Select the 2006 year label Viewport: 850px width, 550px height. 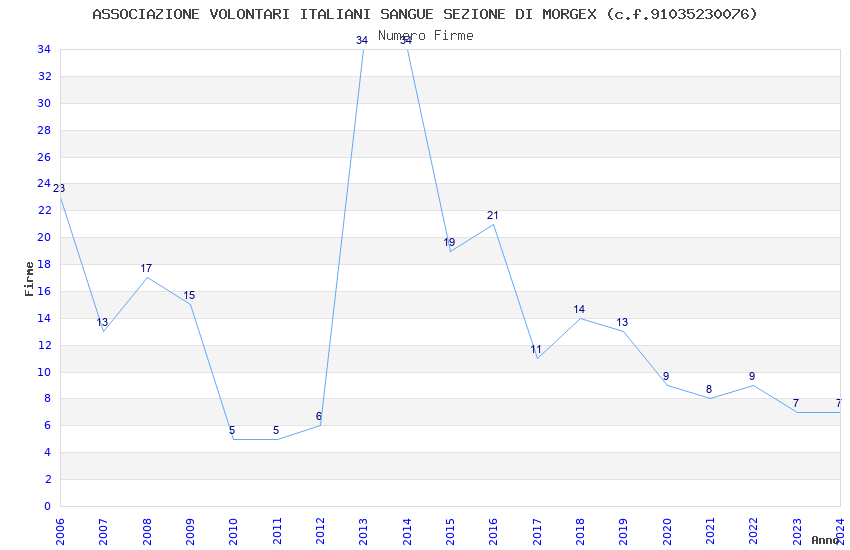point(60,531)
